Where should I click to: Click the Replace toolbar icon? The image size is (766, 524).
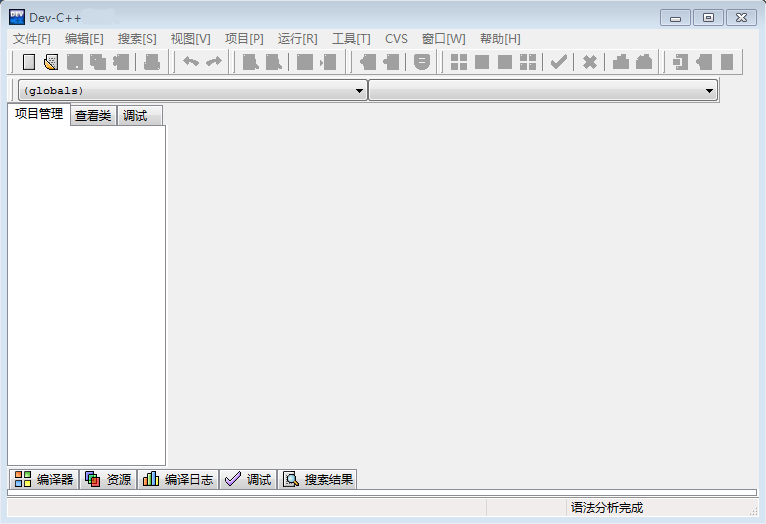274,62
